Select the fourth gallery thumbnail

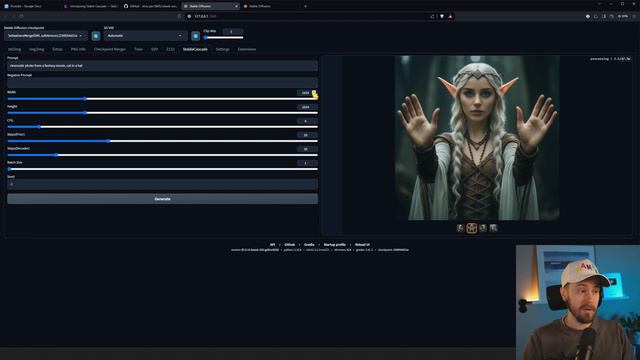493,228
